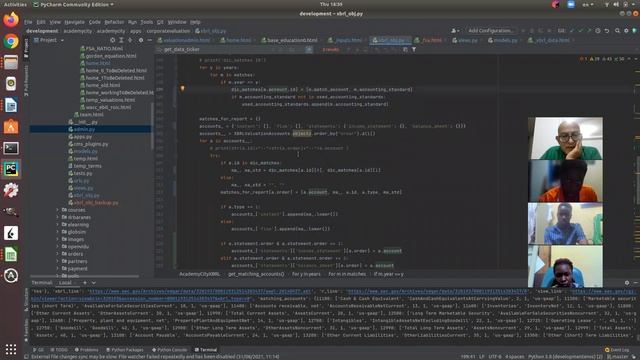Viewport: 640px width, 360px height.
Task: Click the Git commit checkmark icon
Action: (x=580, y=31)
